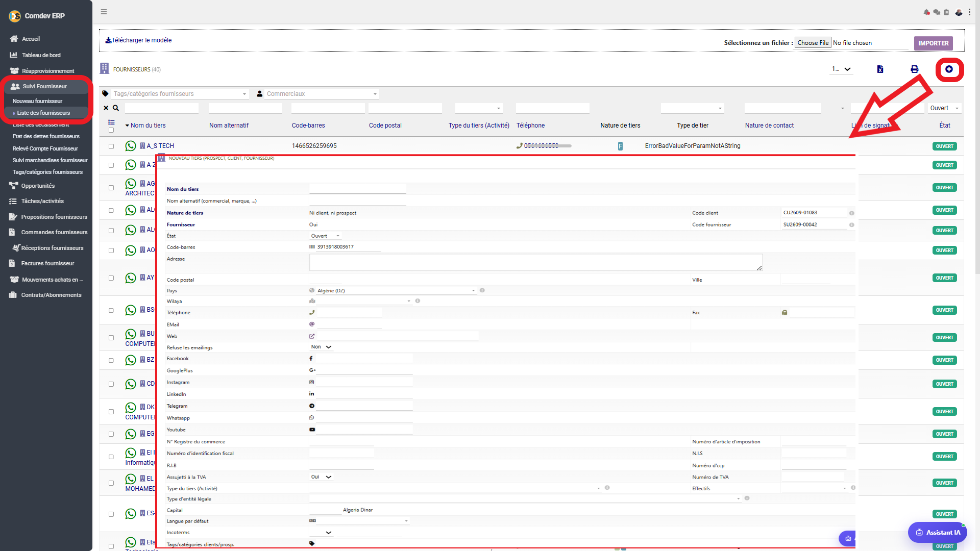
Task: Open Tags/catégories fournisseurs dropdown
Action: [x=180, y=94]
